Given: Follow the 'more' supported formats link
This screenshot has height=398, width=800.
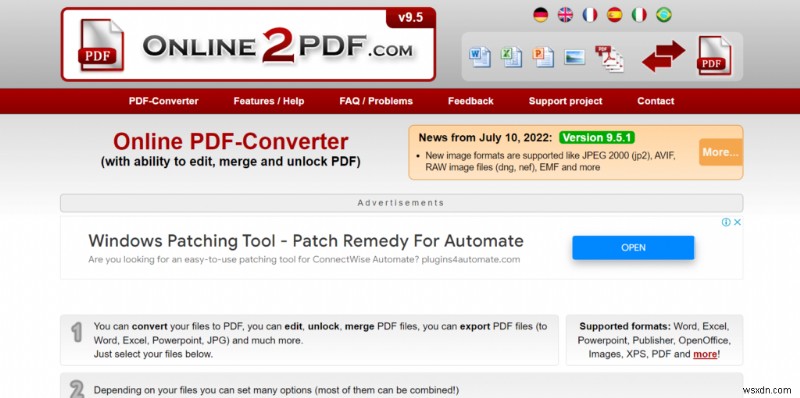Looking at the screenshot, I should [705, 354].
